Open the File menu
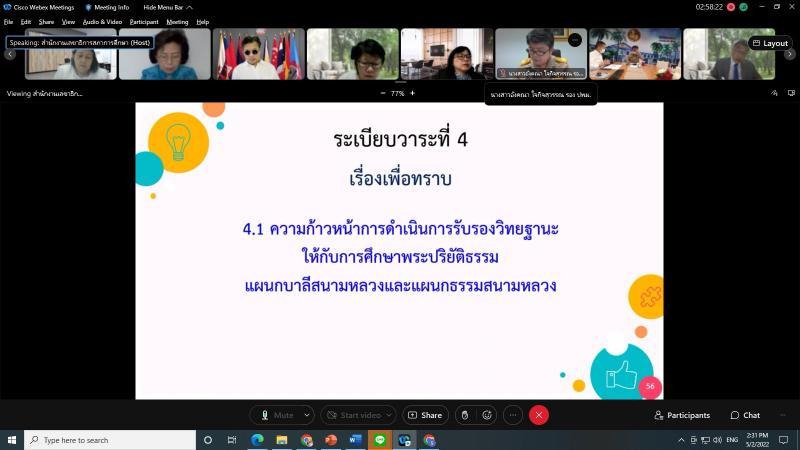This screenshot has width=800, height=450. coord(8,22)
